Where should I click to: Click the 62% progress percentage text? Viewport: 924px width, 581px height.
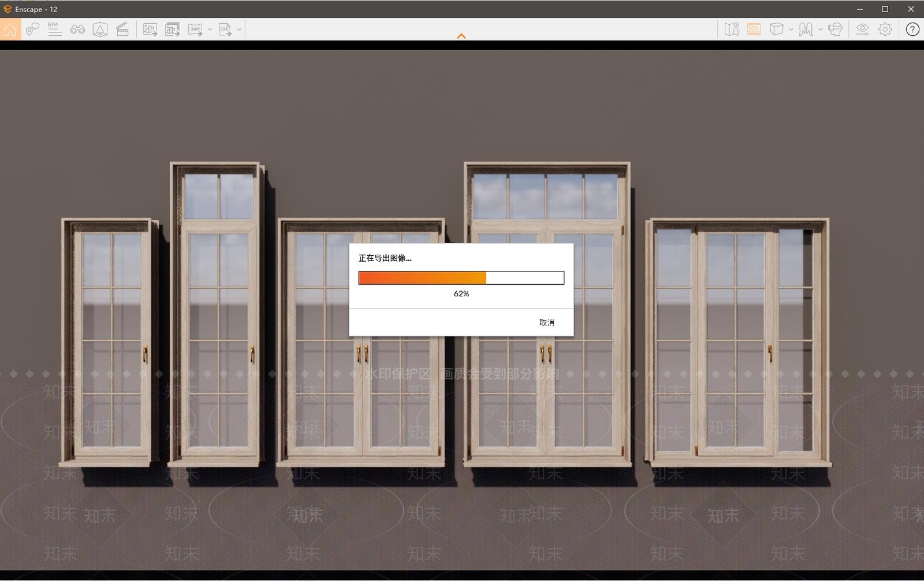coord(461,293)
